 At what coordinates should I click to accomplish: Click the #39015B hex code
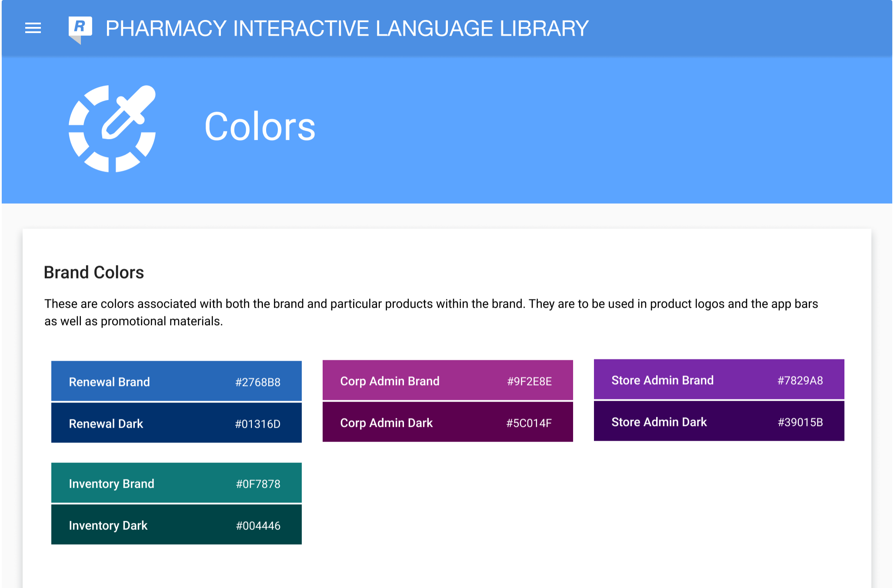point(800,422)
